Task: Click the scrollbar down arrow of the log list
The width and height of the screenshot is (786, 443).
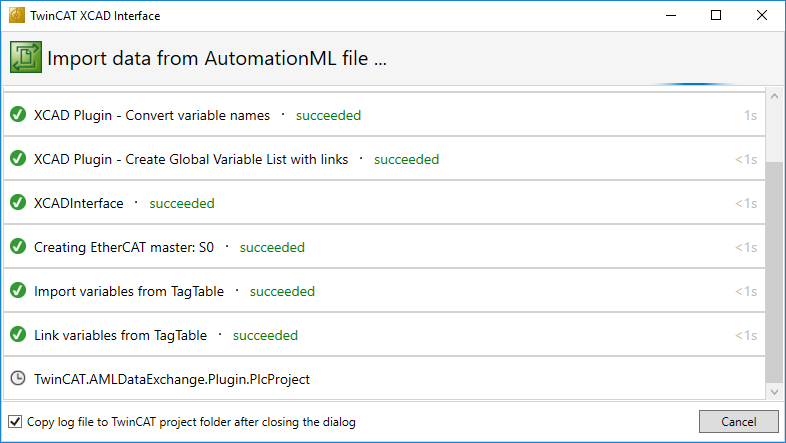Action: point(774,392)
